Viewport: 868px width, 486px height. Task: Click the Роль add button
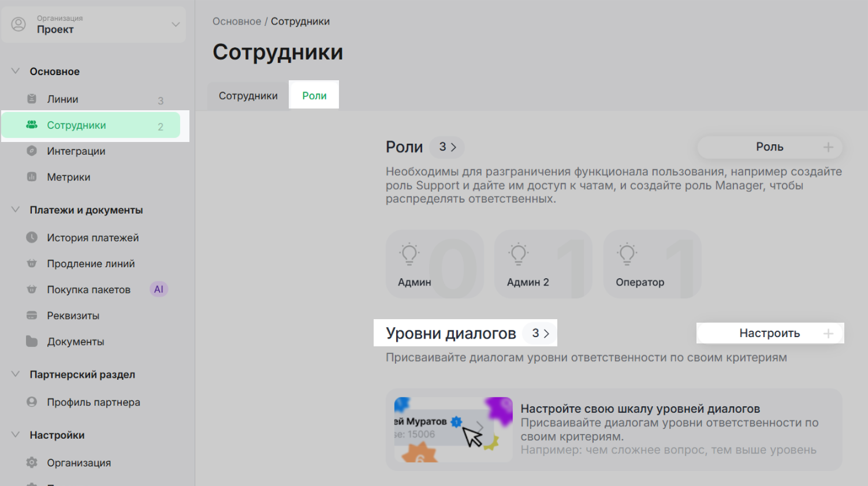[769, 147]
